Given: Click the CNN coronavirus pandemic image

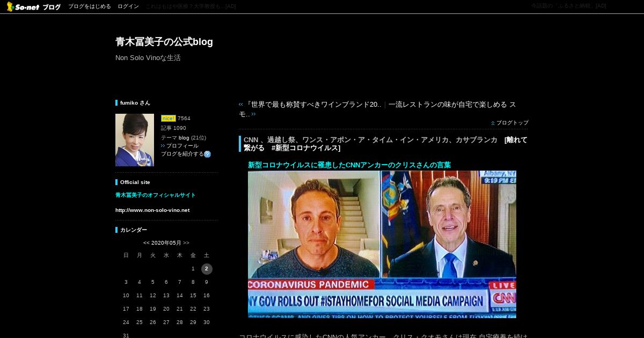Looking at the screenshot, I should click(x=382, y=245).
